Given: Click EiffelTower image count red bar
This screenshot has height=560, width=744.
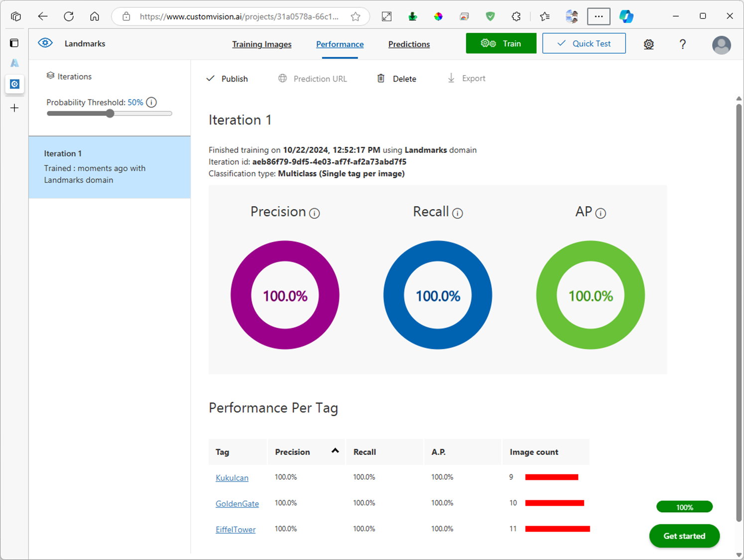Looking at the screenshot, I should click(x=558, y=529).
